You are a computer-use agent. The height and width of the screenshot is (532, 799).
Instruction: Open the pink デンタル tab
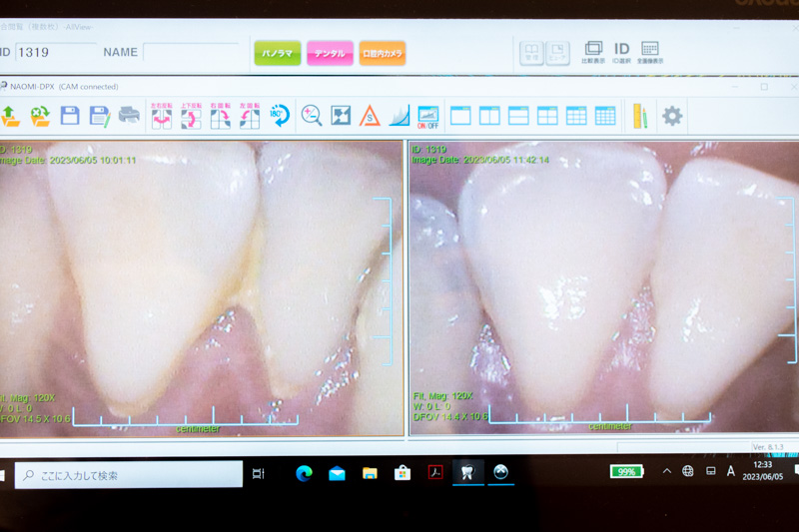pos(330,53)
